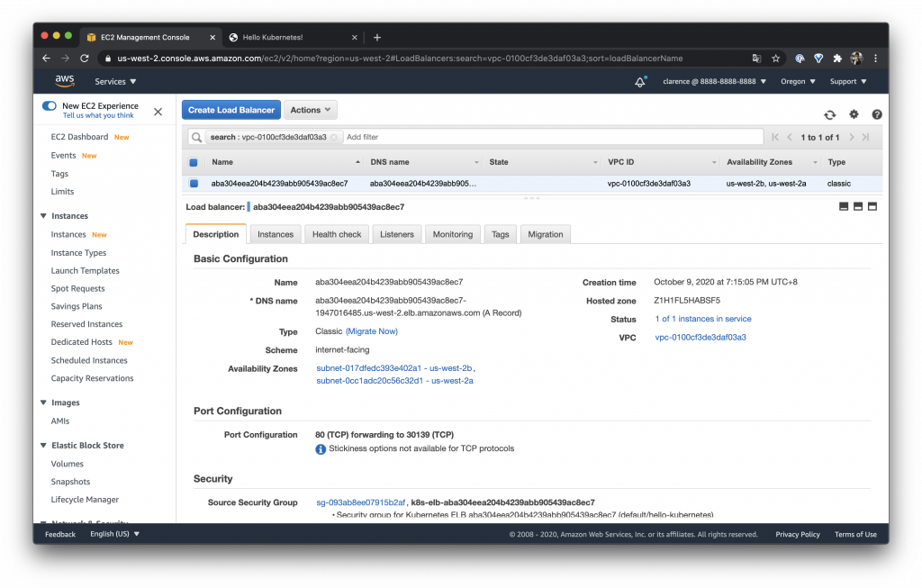The height and width of the screenshot is (588, 922).
Task: Collapse the Instances sidebar section
Action: (43, 216)
